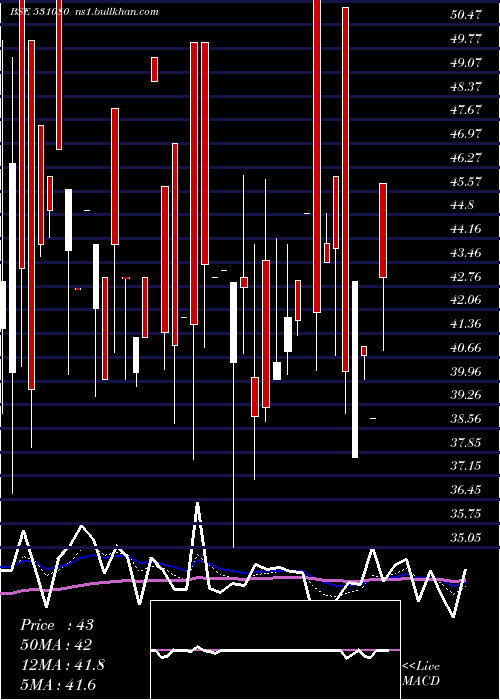Open the MACD inset chart box

(275, 650)
